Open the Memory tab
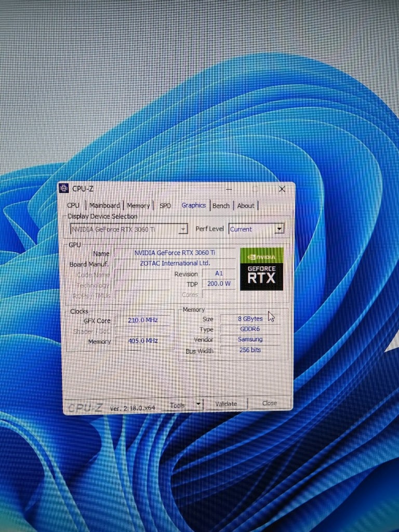The image size is (399, 532). pos(138,206)
